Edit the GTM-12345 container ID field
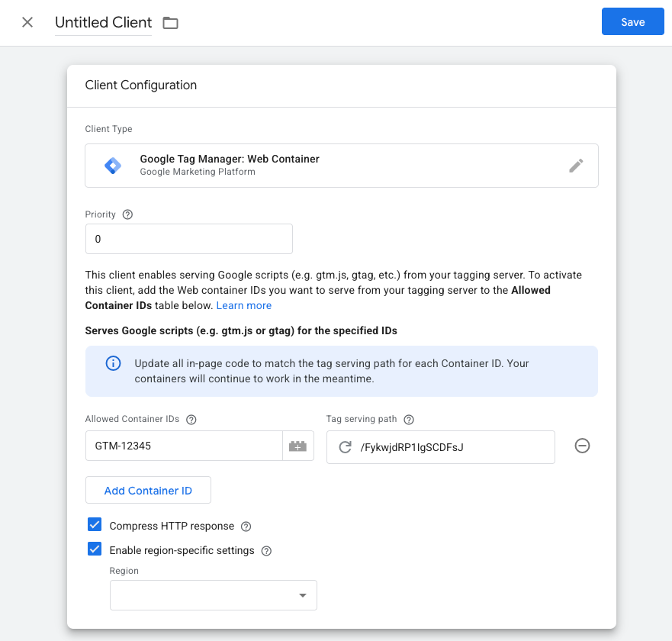This screenshot has width=672, height=641. click(184, 446)
